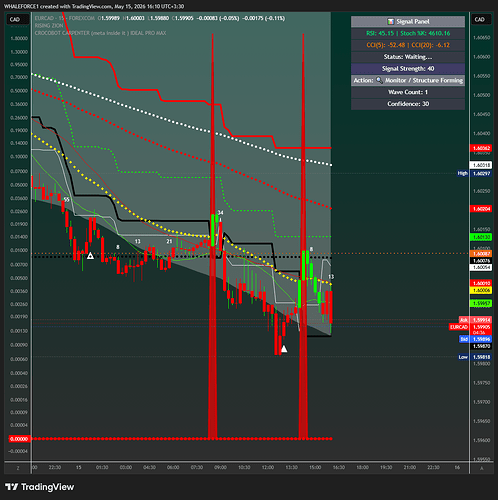The height and width of the screenshot is (500, 498).
Task: Click the Z button on the bottom-left time axis
Action: (18, 468)
